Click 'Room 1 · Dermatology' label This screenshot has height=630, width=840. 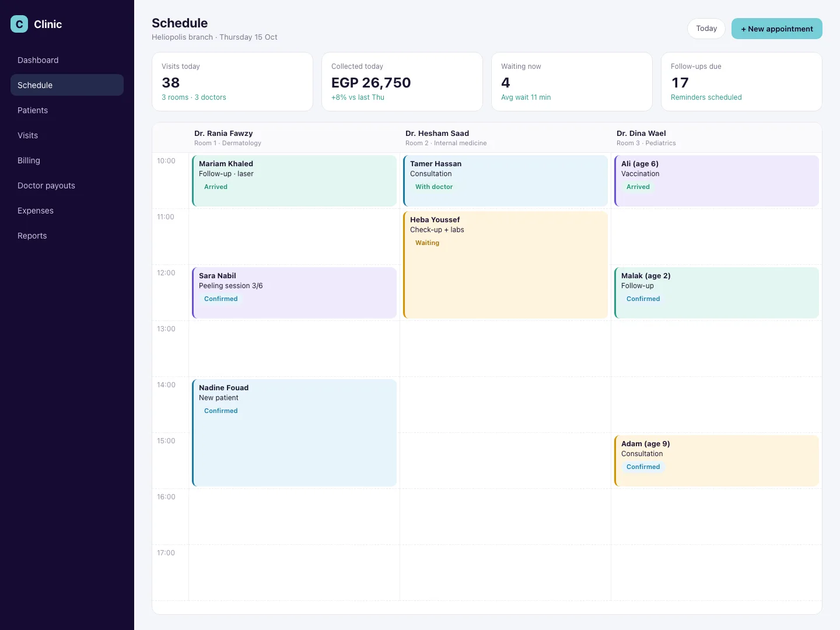pyautogui.click(x=228, y=143)
